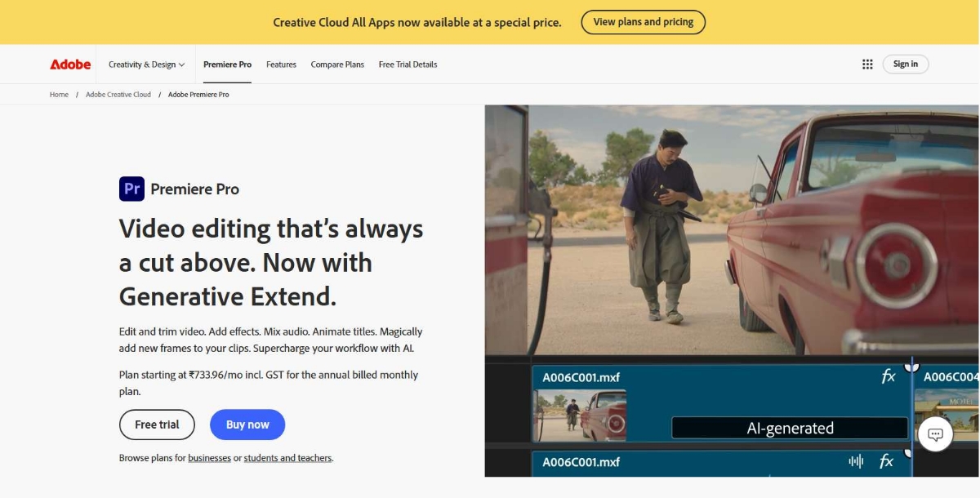Click the View plans and pricing button
The width and height of the screenshot is (980, 498).
(643, 22)
